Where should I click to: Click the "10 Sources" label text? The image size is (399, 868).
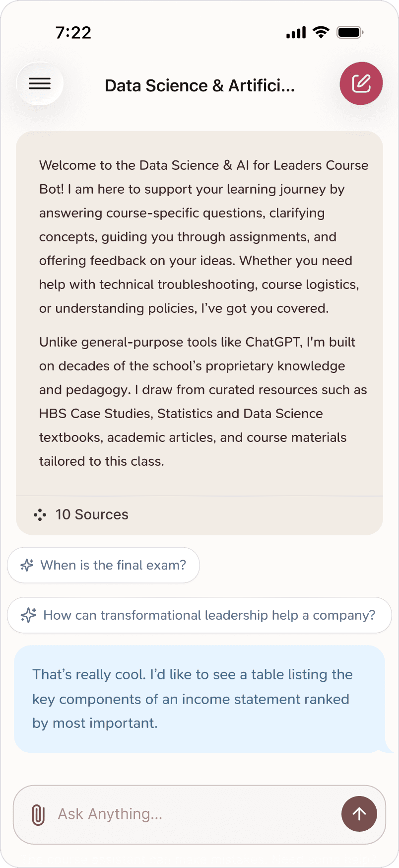pyautogui.click(x=92, y=515)
